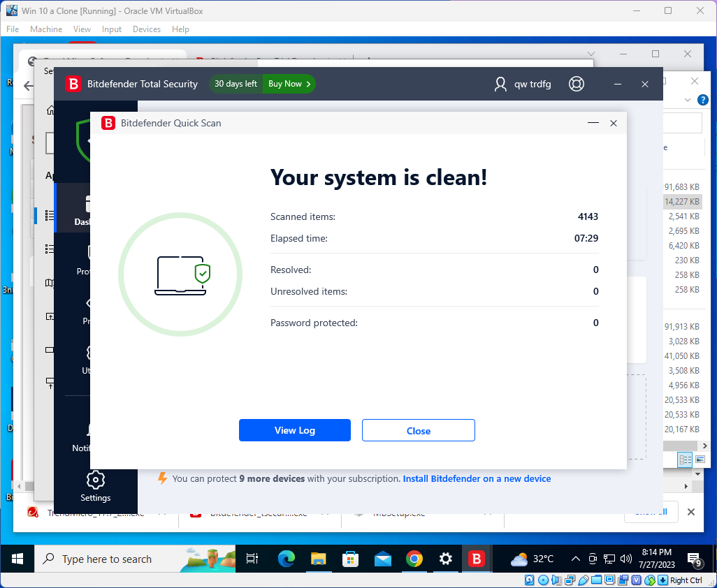Screen dimensions: 717x588
Task: Click Show all in downloads bar
Action: (651, 512)
